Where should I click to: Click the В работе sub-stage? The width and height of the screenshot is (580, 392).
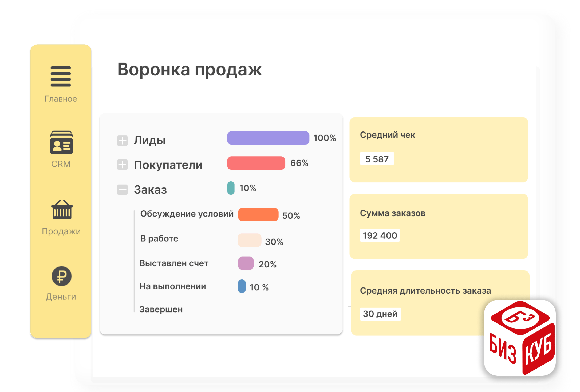(x=159, y=238)
